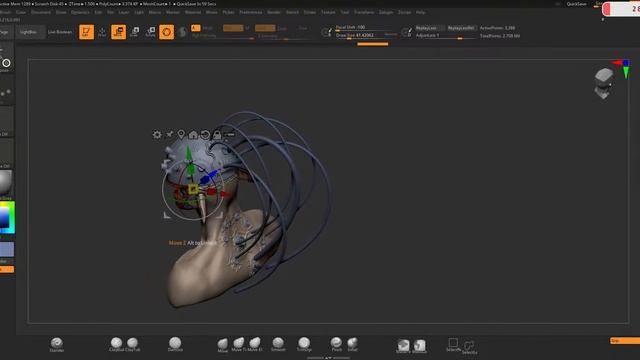
Task: Select the Pinch brush
Action: [x=336, y=344]
